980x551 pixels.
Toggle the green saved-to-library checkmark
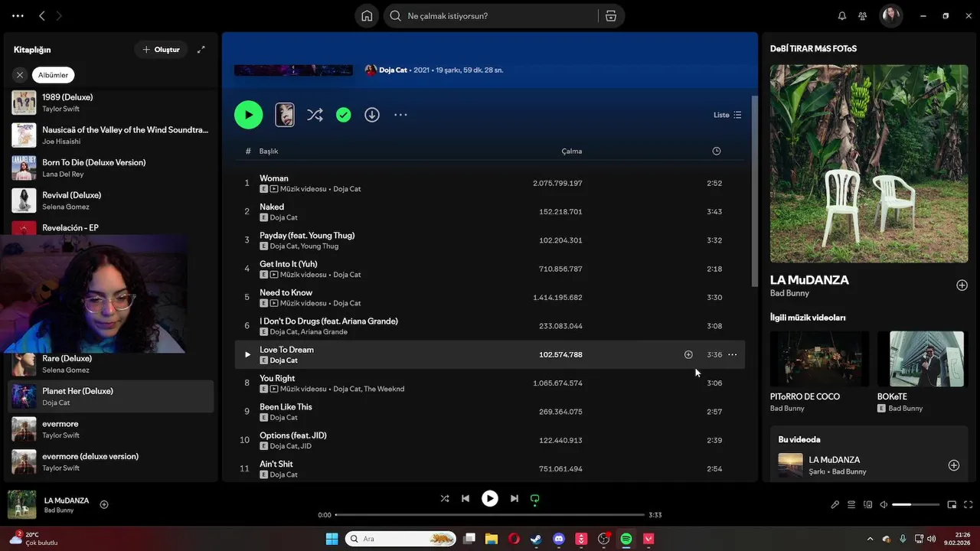pyautogui.click(x=344, y=115)
